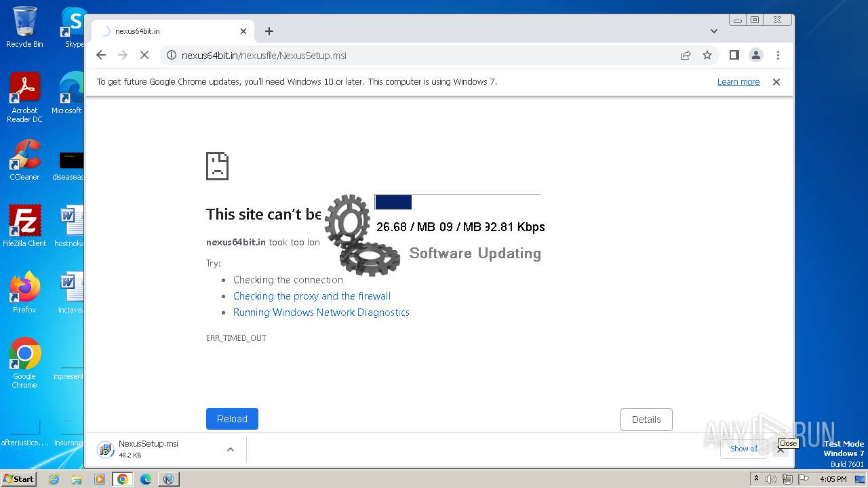This screenshot has width=868, height=488.
Task: Select the ERR_TIMED_OUT error text
Action: (236, 338)
